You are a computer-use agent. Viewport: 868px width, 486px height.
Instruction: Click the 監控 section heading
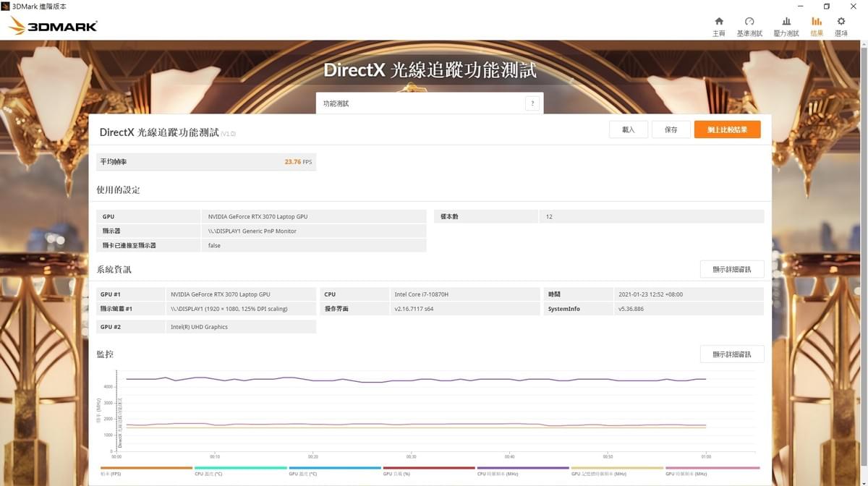[105, 354]
